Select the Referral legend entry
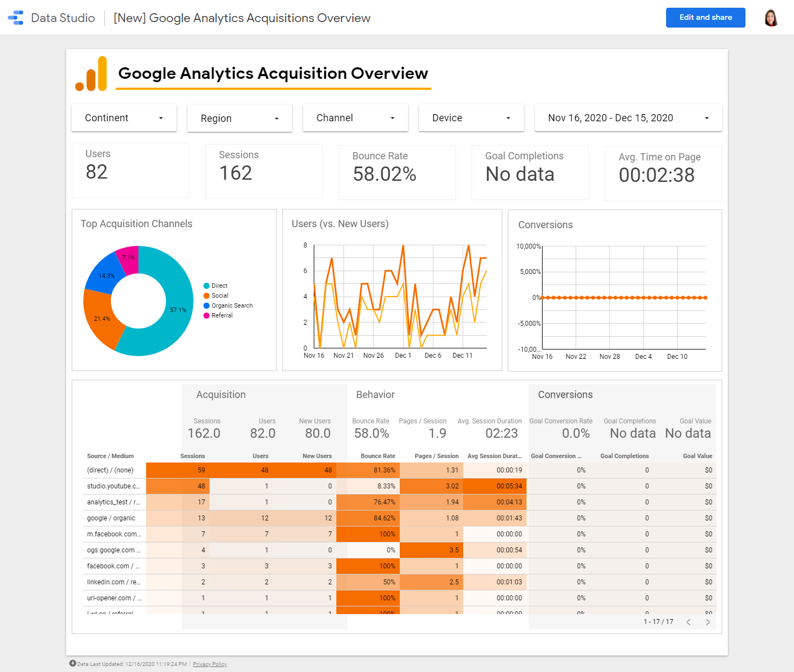The image size is (794, 672). (222, 315)
